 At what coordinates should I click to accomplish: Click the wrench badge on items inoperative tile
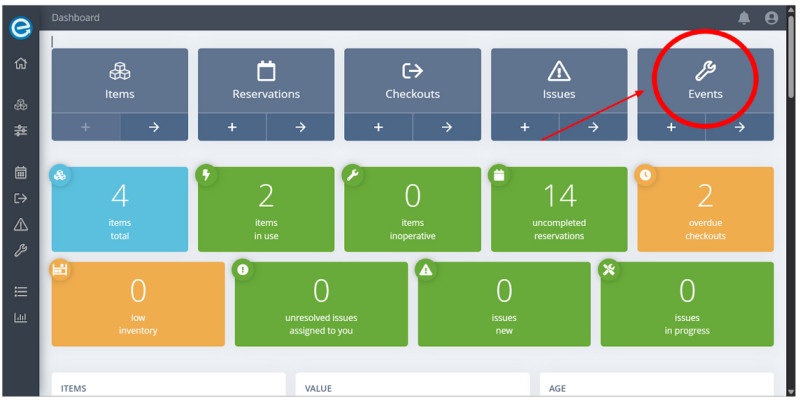[x=353, y=175]
